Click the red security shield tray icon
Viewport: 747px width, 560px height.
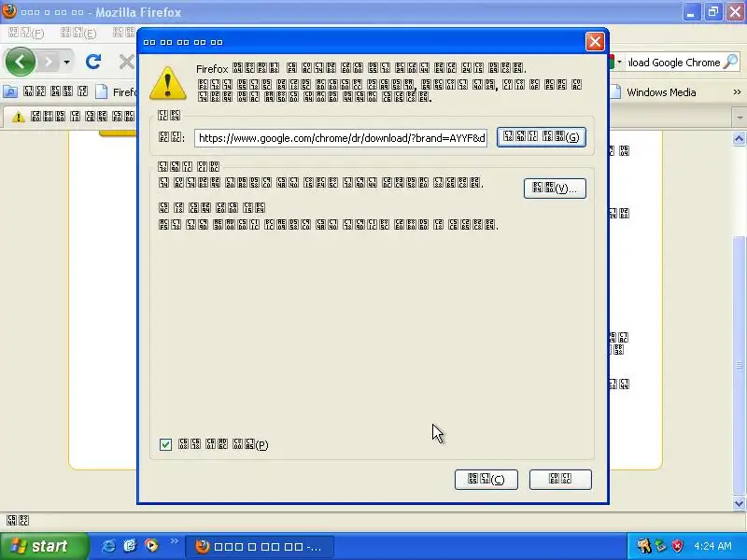(678, 546)
